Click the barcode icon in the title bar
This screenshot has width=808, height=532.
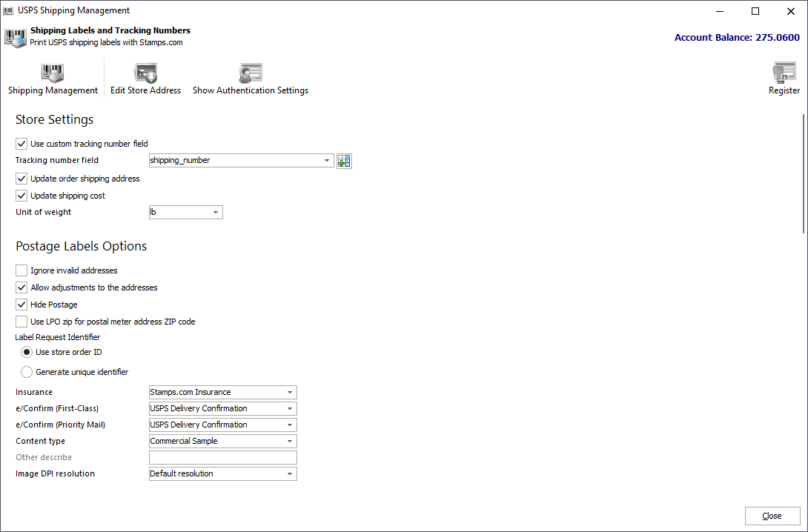(x=9, y=10)
